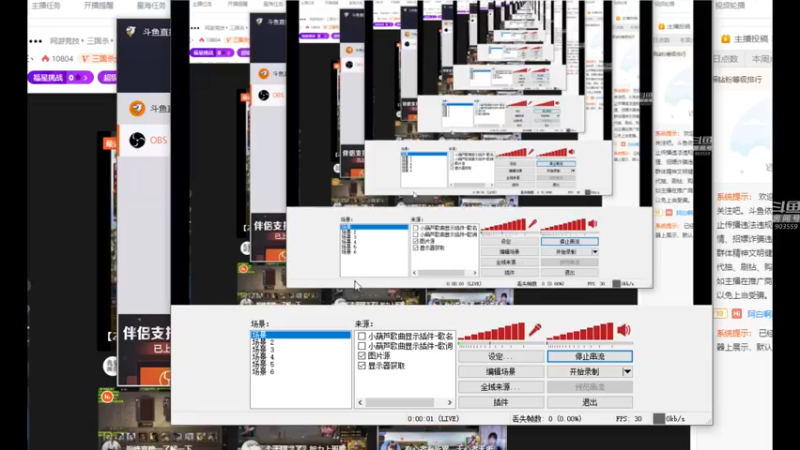Image resolution: width=800 pixels, height=450 pixels.
Task: Open the leftmost 开播提醒 tab
Action: coord(98,6)
